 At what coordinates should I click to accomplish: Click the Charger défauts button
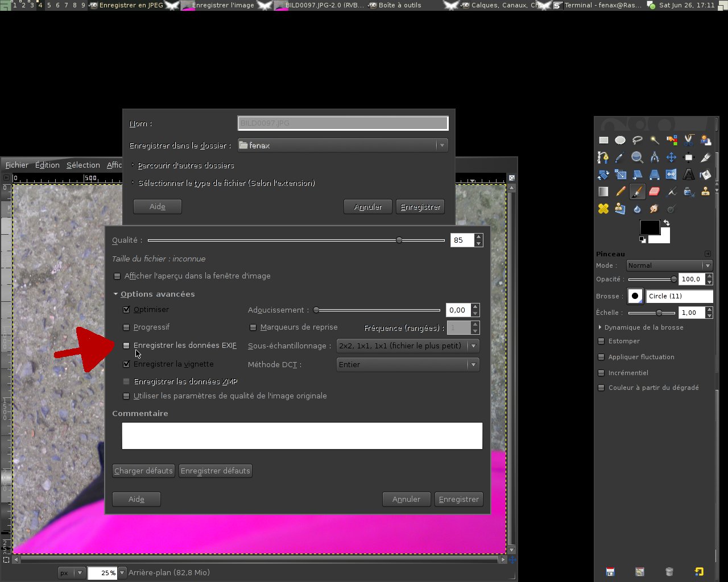click(143, 471)
